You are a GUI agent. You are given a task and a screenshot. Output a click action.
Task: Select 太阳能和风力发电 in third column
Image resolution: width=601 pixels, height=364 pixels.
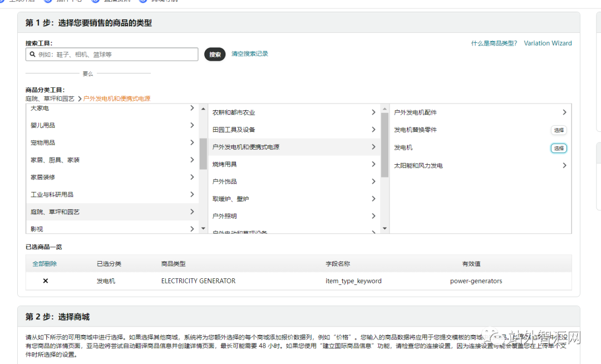point(418,165)
